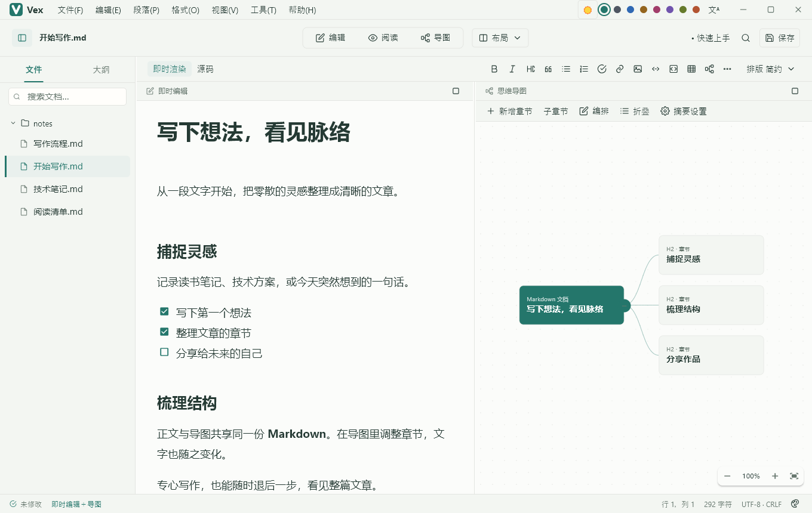Click the 搜索文档 search field
The height and width of the screenshot is (513, 812).
[67, 97]
